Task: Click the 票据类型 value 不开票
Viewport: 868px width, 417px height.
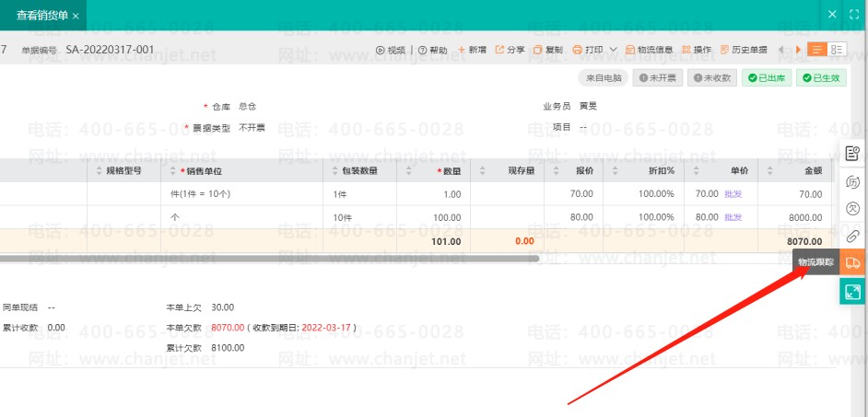Action: pos(252,128)
